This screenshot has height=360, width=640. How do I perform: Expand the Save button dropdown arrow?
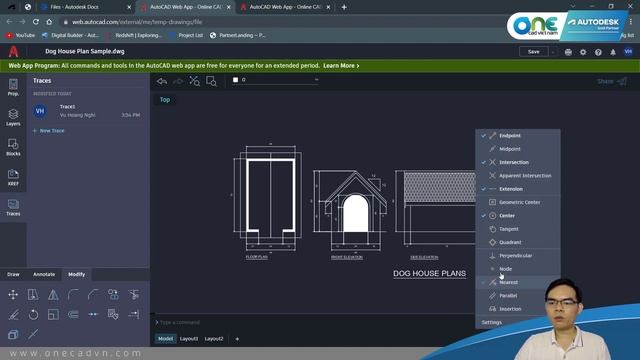[553, 52]
